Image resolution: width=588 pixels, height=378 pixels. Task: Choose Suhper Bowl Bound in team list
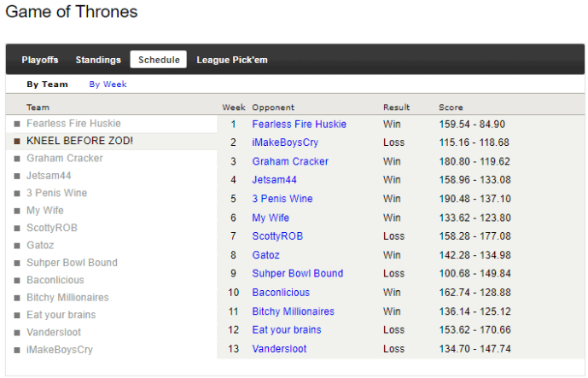tap(72, 263)
